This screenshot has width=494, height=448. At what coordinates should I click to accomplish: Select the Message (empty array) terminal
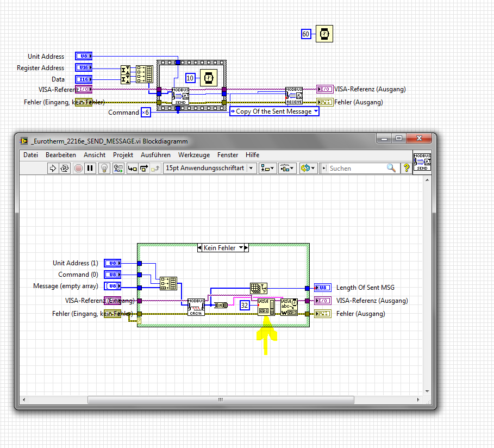point(112,286)
